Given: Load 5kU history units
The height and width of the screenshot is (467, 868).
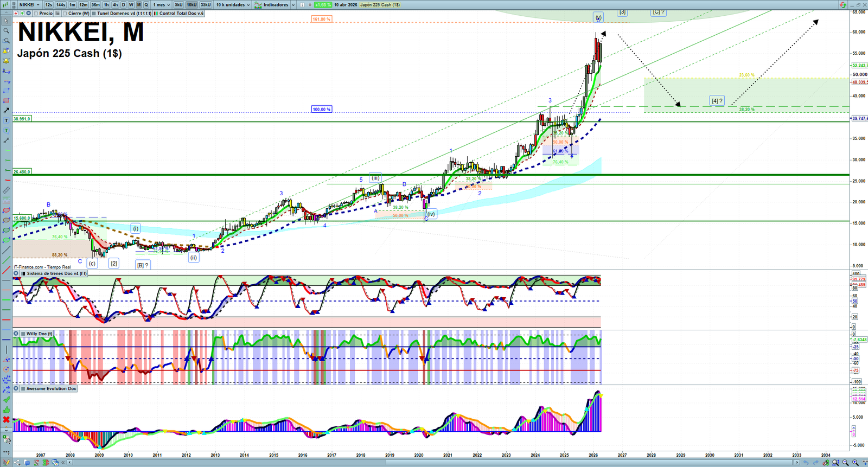Looking at the screenshot, I should point(178,5).
